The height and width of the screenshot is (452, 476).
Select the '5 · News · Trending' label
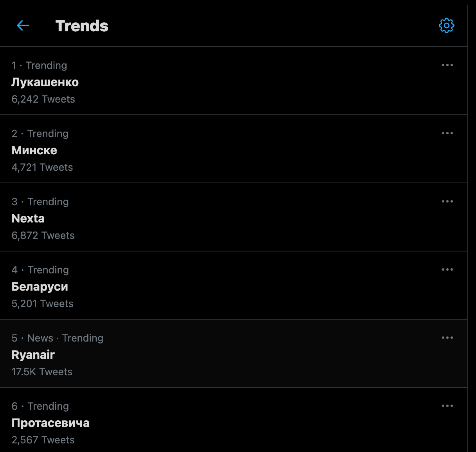[x=58, y=338]
